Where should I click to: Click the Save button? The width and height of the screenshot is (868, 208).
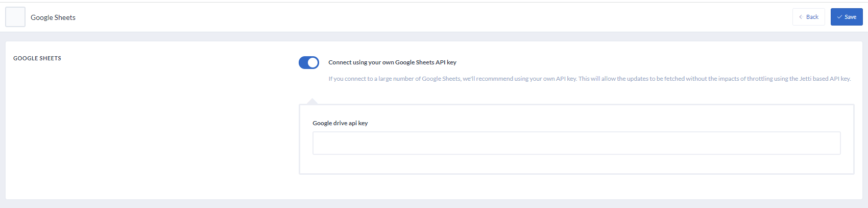tap(846, 17)
